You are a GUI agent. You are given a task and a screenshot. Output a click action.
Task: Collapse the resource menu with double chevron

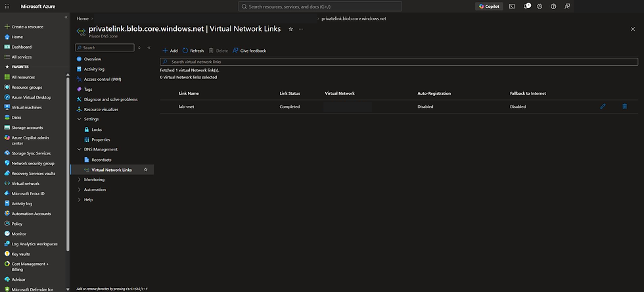(x=149, y=48)
